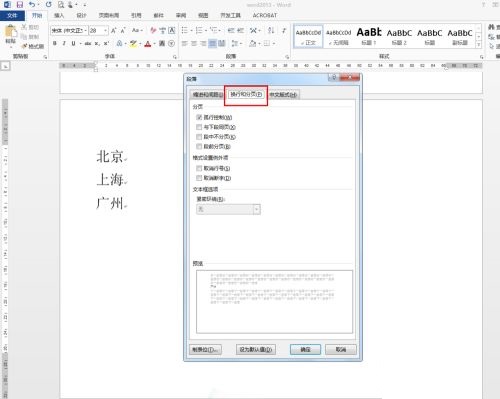Image resolution: width=500 pixels, height=399 pixels.
Task: Apply Subscript formatting
Action: pos(97,43)
